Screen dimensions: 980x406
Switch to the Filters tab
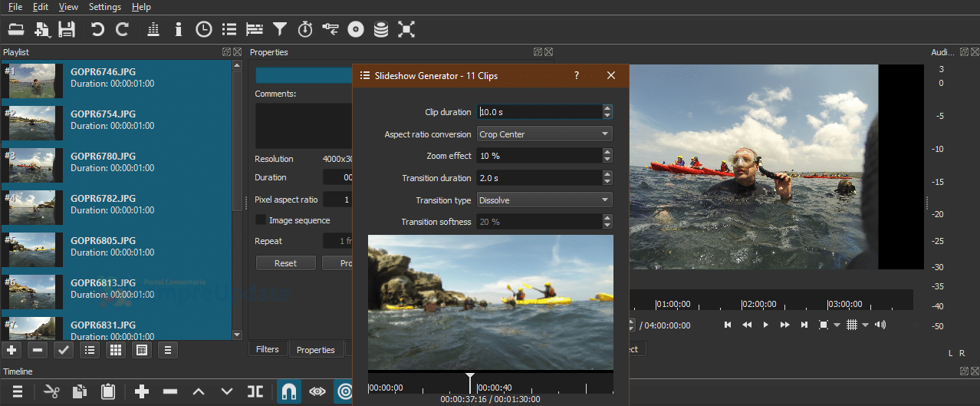coord(268,349)
